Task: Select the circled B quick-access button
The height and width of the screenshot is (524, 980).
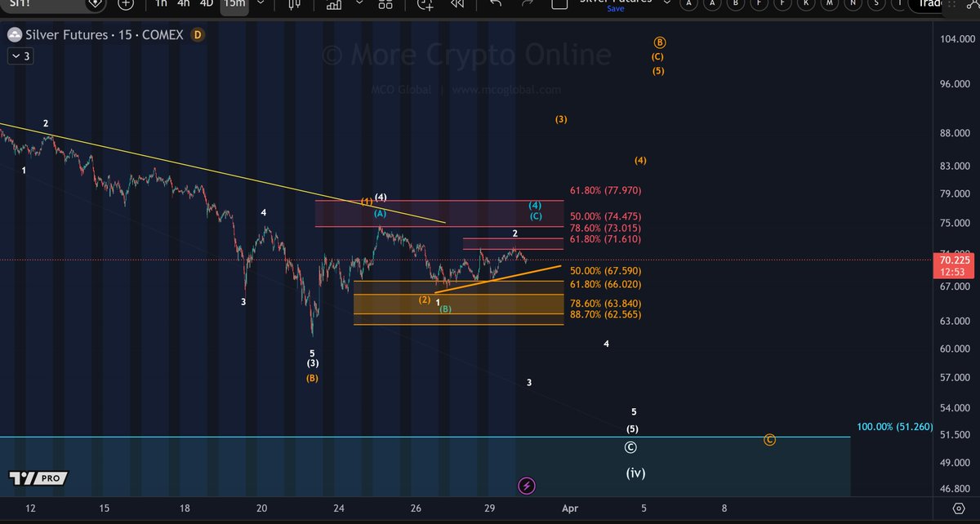Action: [x=736, y=3]
